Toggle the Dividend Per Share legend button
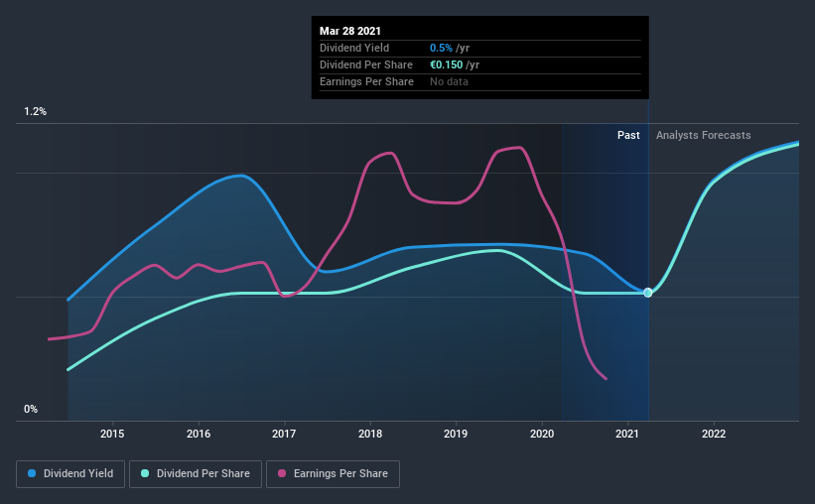This screenshot has height=504, width=815. click(196, 474)
